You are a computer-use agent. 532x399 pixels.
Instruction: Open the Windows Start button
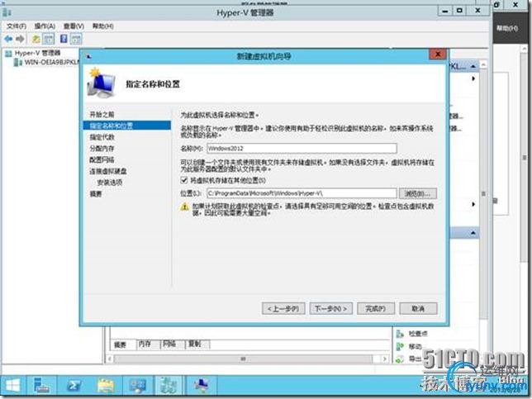point(13,386)
